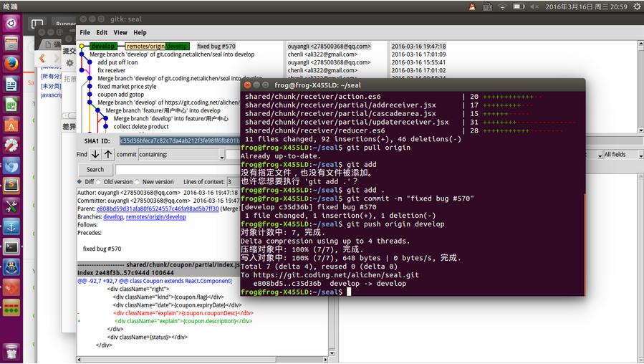Viewport: 644px width, 364px height.
Task: Click the find next down-arrow button
Action: [95, 154]
